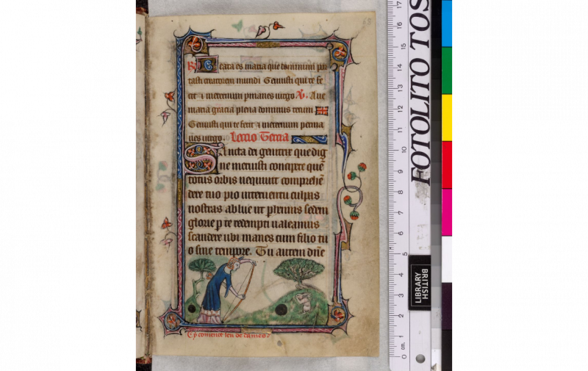Pick the magenta patch on color chart
Screen dimensions: 588x371
(x=447, y=212)
